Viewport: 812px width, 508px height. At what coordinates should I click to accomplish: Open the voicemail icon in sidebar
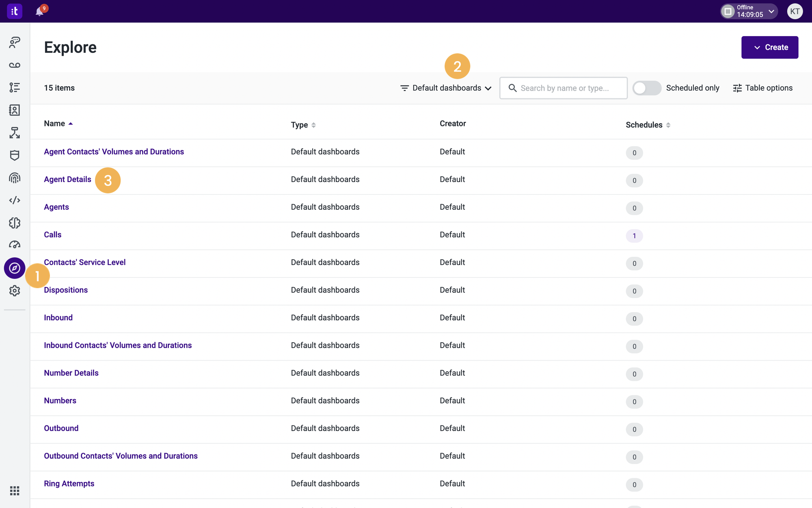[x=15, y=65]
